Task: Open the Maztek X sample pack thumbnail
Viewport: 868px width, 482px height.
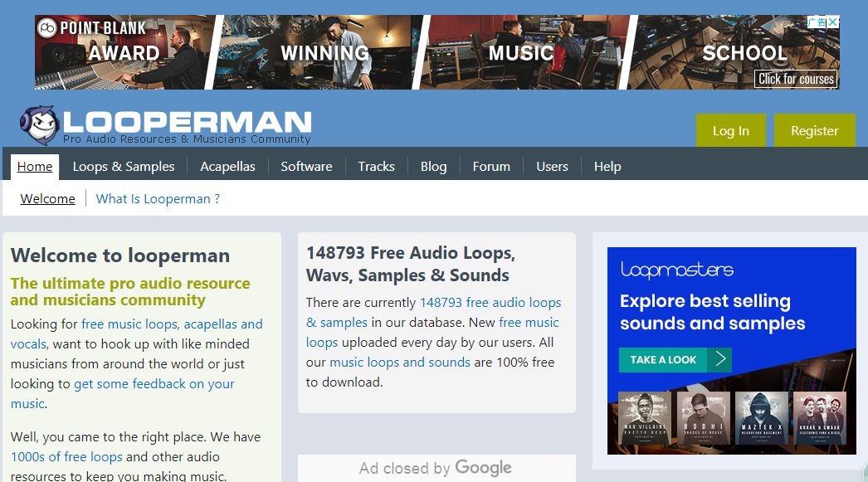Action: coord(762,418)
